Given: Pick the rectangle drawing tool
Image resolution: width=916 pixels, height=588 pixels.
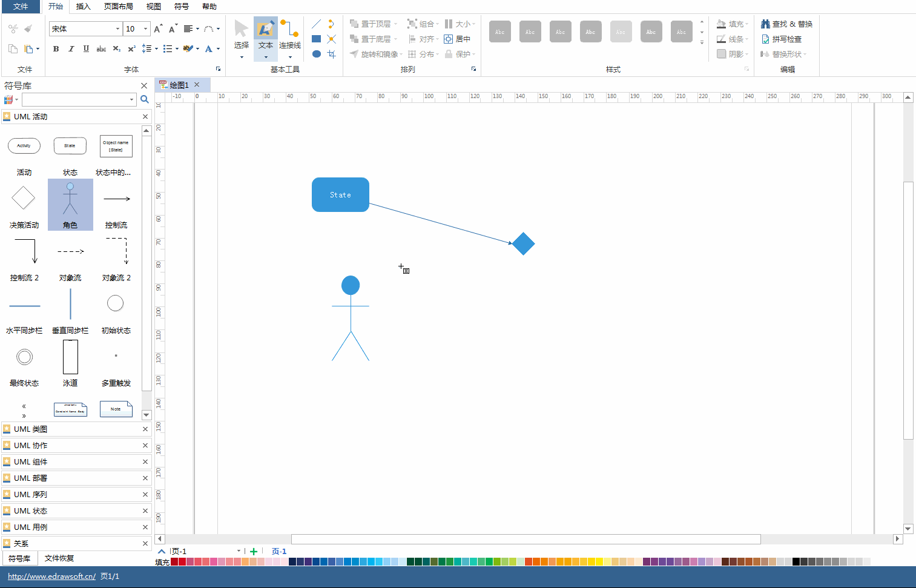Looking at the screenshot, I should 316,39.
